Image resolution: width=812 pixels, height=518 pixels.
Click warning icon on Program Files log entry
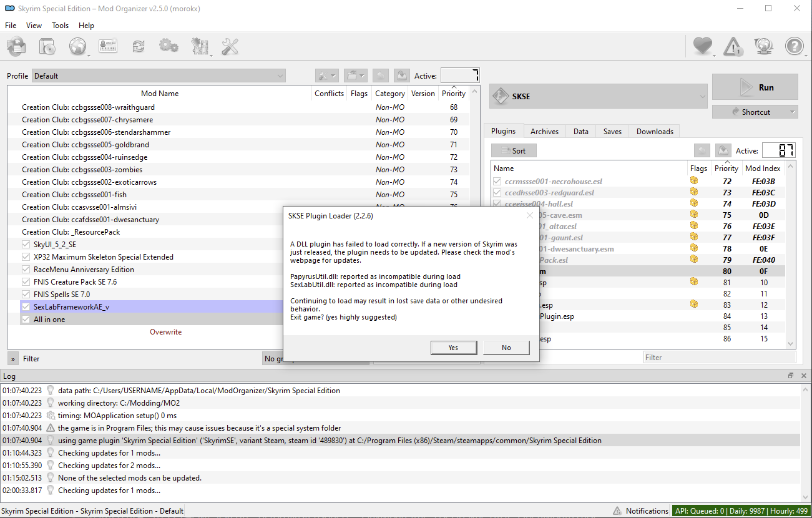(51, 428)
